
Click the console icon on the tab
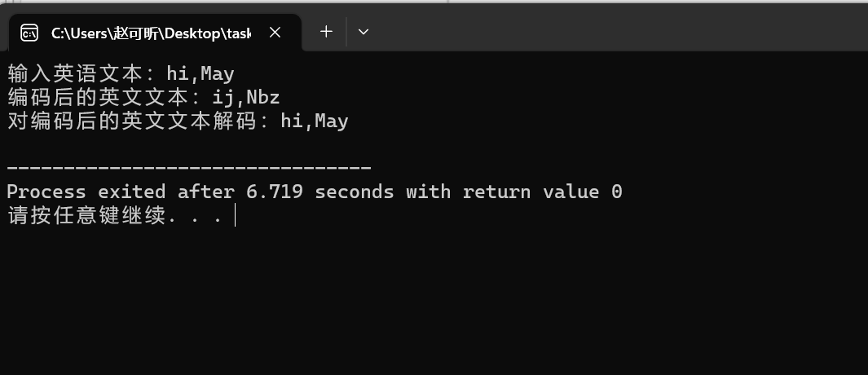(x=29, y=33)
